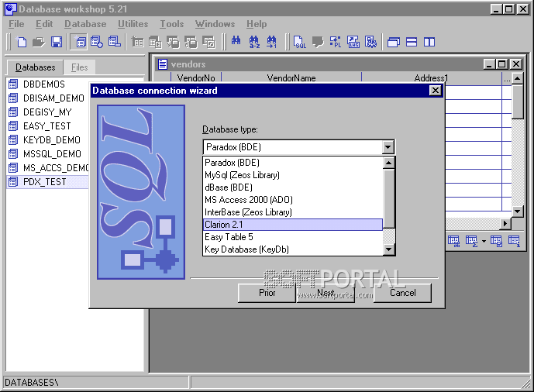Screen dimensions: 534x392
Task: Select the PDX_TEST database
Action: point(47,182)
